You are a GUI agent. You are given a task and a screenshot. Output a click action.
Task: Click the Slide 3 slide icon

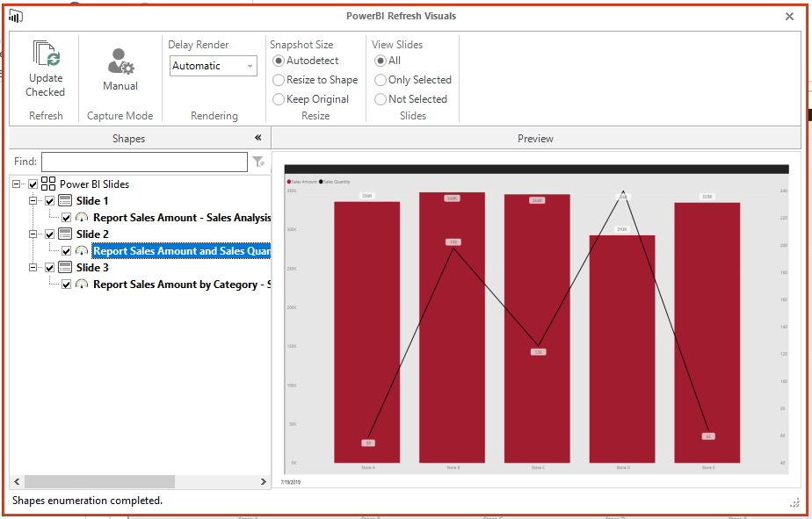pos(64,267)
